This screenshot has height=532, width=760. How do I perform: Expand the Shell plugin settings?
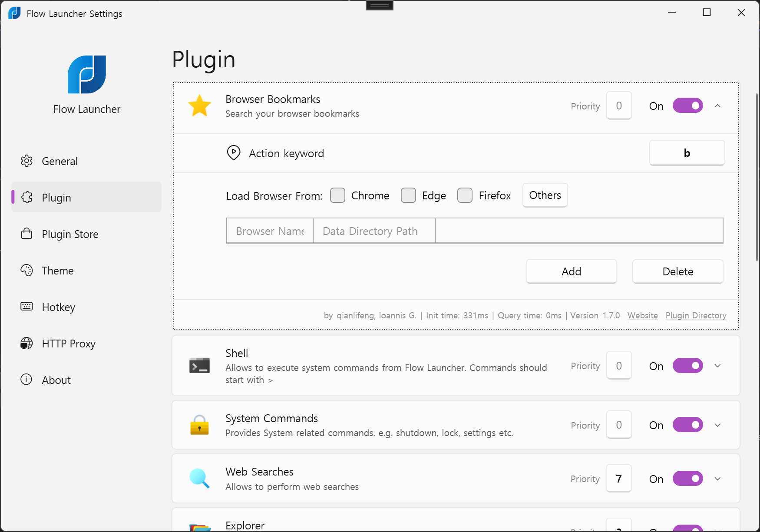717,366
